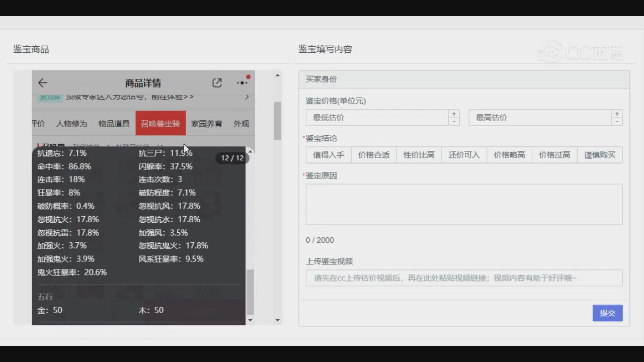Select the 召唤兽坐骑 tab
This screenshot has height=362, width=644.
(160, 123)
